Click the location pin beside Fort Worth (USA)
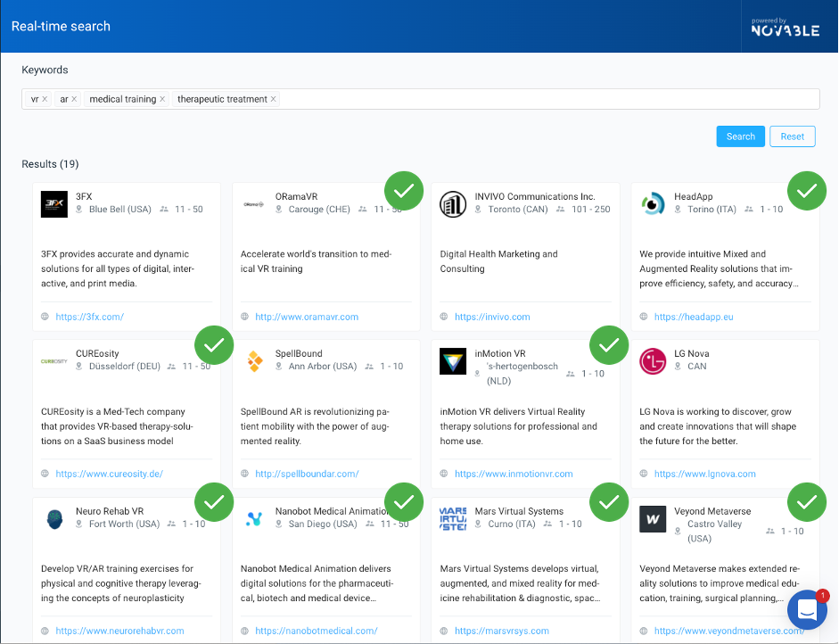 (x=79, y=524)
